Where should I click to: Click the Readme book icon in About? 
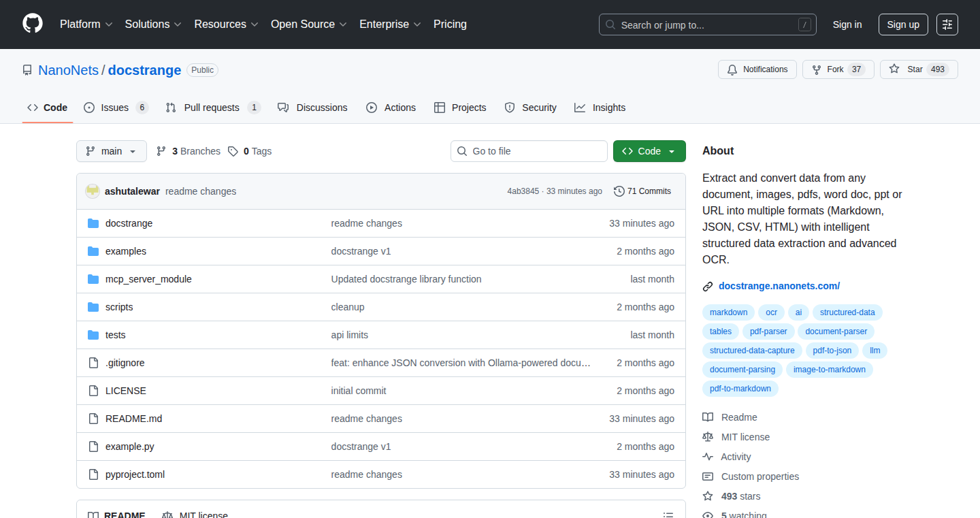click(708, 417)
